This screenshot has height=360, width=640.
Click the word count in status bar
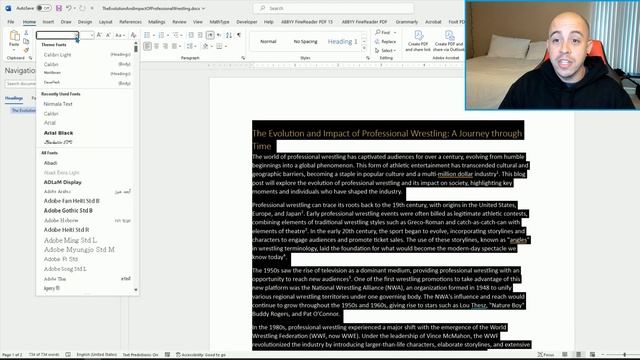point(44,355)
